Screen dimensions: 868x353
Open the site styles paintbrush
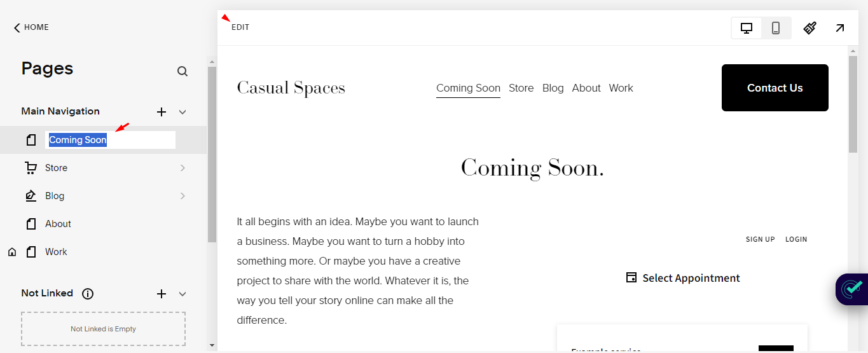pyautogui.click(x=809, y=28)
